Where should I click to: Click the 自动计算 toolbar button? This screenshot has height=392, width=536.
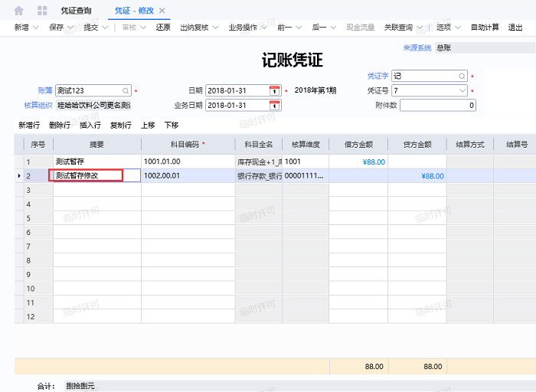click(485, 28)
